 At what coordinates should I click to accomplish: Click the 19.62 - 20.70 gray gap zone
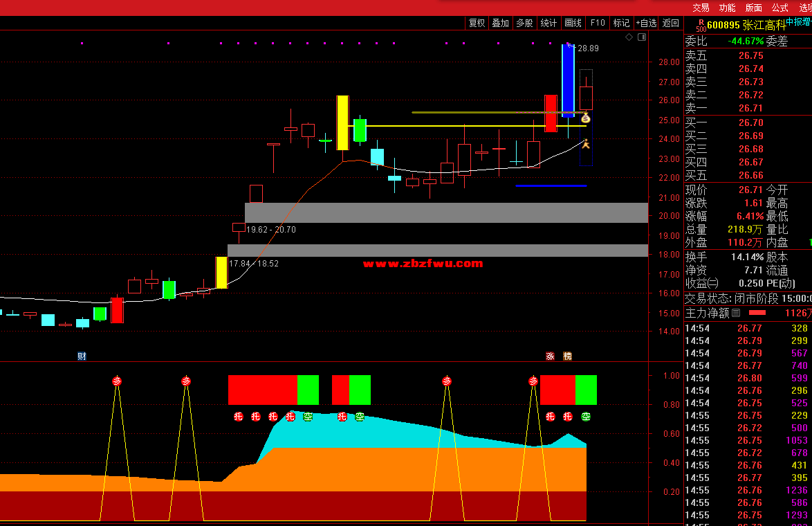coord(446,212)
